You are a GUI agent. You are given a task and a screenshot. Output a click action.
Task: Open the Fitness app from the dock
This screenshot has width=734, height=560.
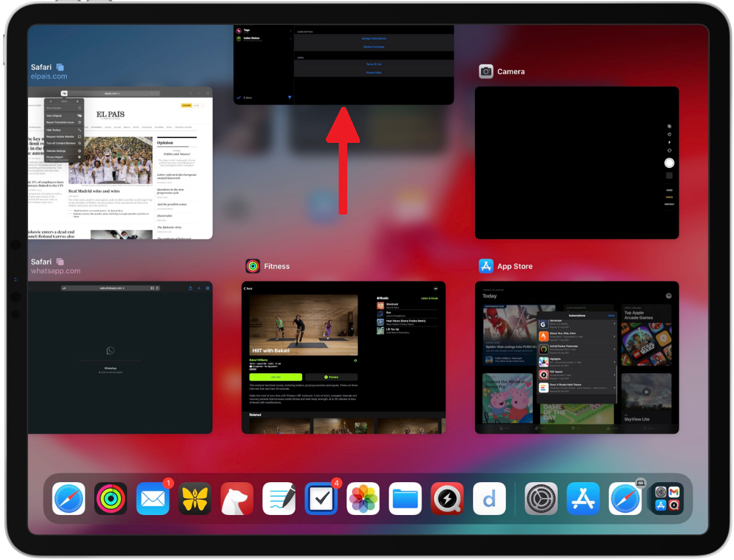pos(111,498)
